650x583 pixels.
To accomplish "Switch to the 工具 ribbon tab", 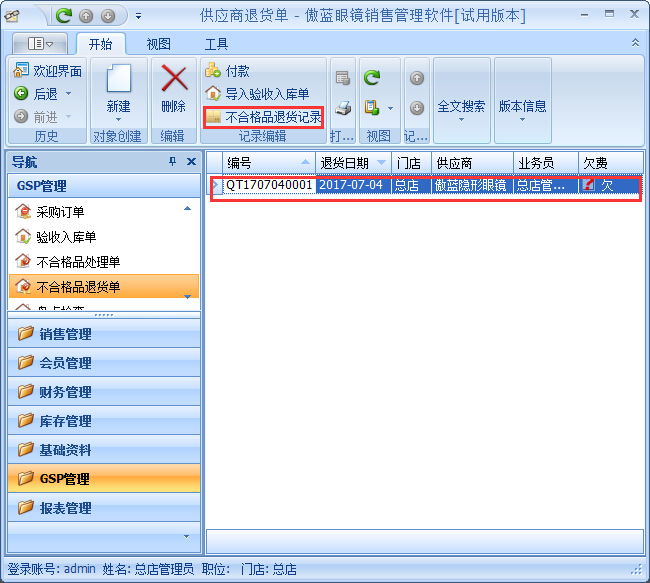I will pos(216,44).
